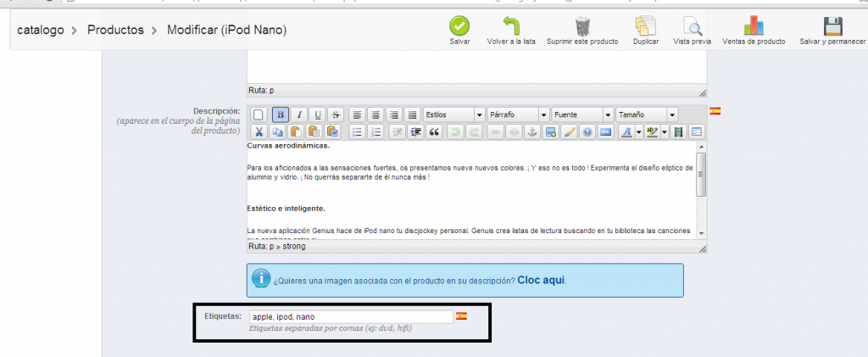The width and height of the screenshot is (868, 357).
Task: Open Vista previa of the product
Action: pyautogui.click(x=693, y=26)
